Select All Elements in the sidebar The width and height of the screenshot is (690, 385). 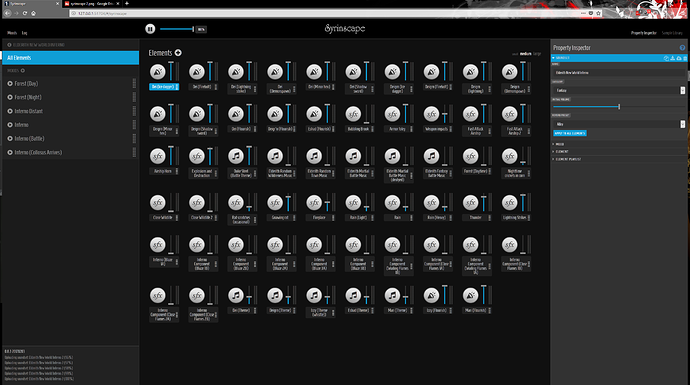70,58
